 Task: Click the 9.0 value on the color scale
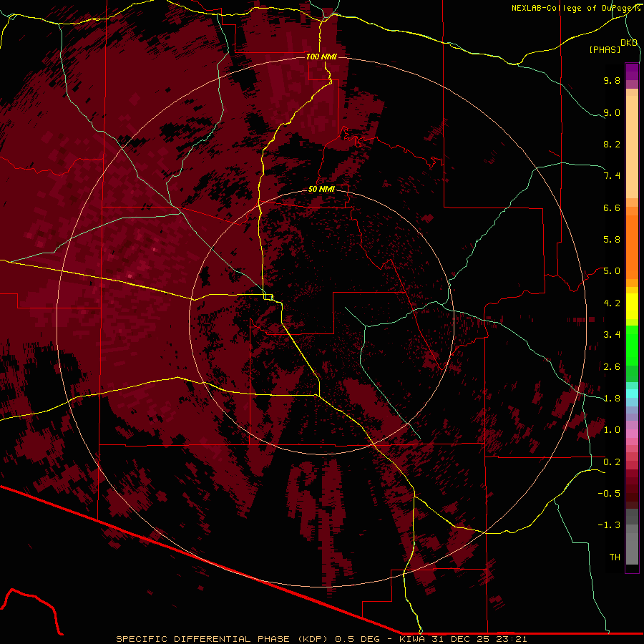[612, 112]
